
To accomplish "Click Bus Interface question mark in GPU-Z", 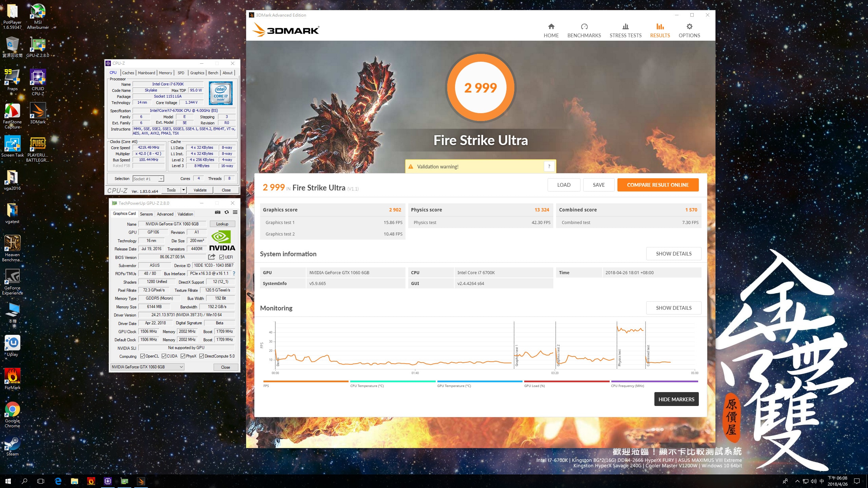I will click(234, 273).
